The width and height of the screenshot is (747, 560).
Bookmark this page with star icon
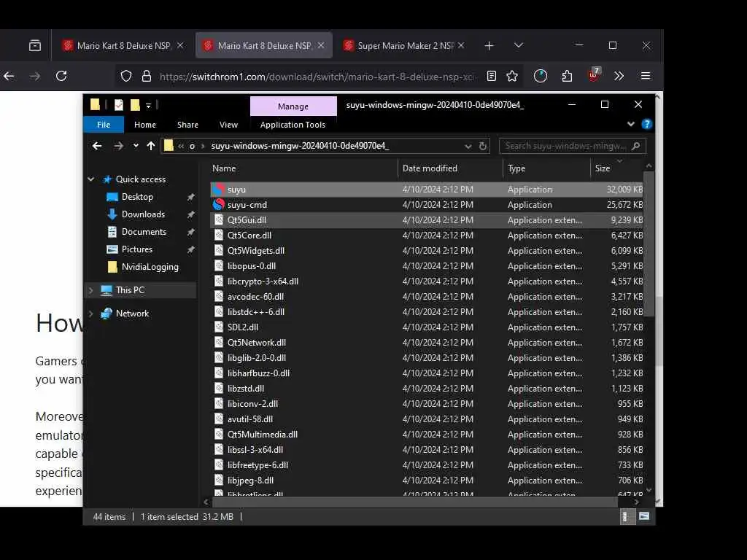coord(512,76)
